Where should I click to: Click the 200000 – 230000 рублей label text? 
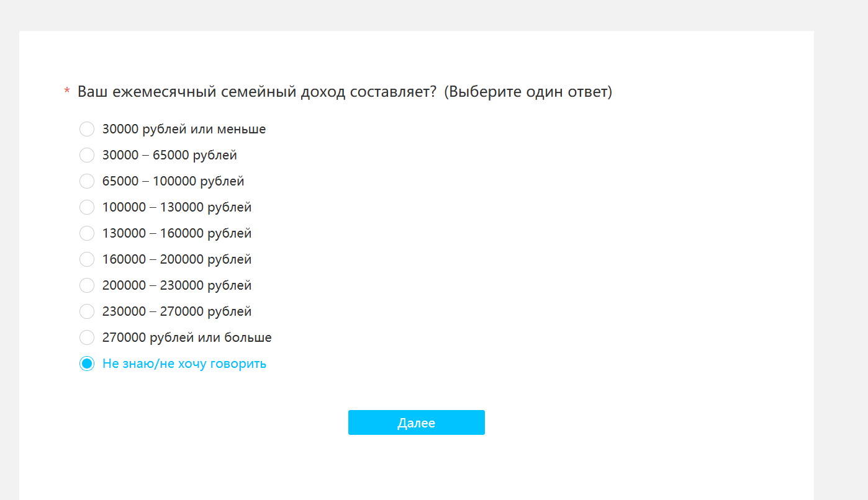point(177,285)
